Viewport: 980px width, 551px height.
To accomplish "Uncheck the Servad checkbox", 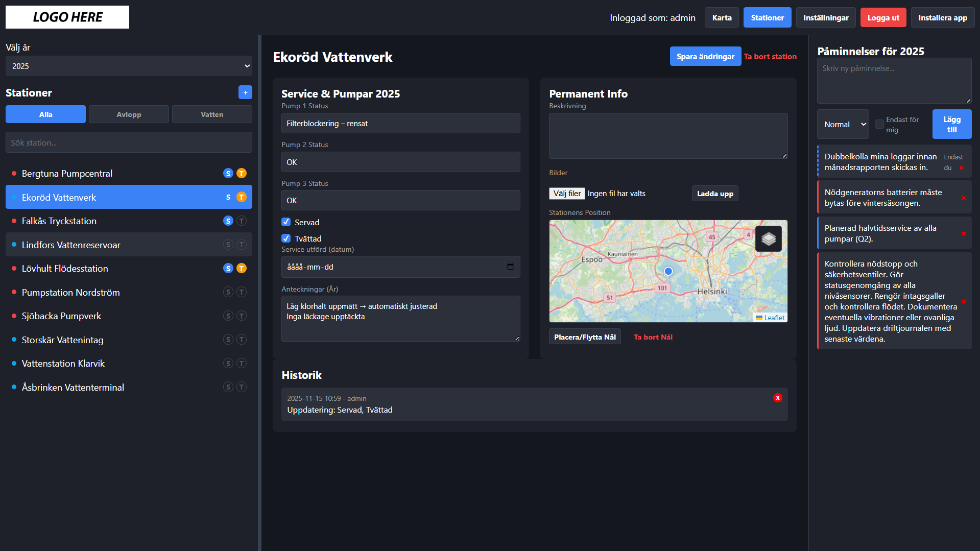I will coord(286,222).
